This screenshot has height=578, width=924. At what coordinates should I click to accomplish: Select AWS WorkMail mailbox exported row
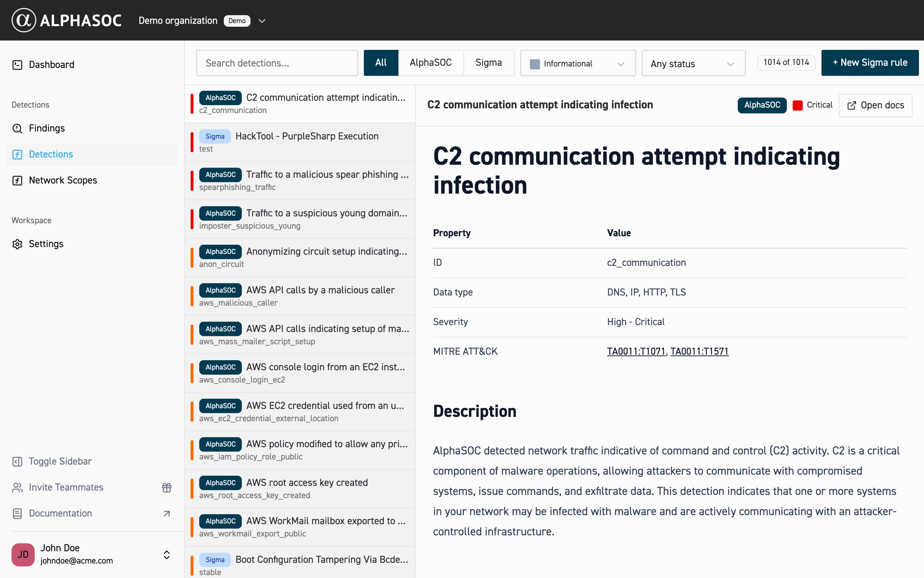(x=300, y=527)
